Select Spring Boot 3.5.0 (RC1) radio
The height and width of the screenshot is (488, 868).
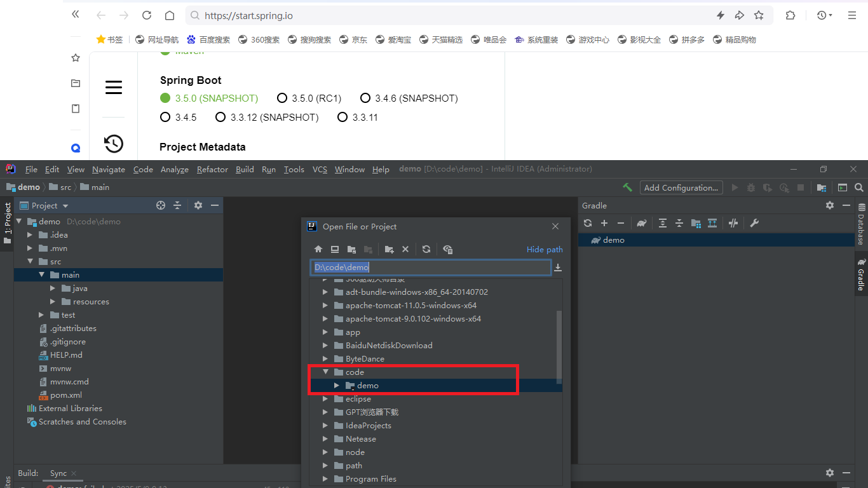pyautogui.click(x=282, y=98)
